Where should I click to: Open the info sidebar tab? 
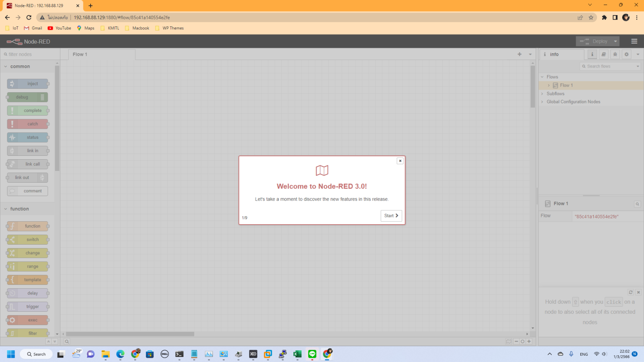(592, 54)
